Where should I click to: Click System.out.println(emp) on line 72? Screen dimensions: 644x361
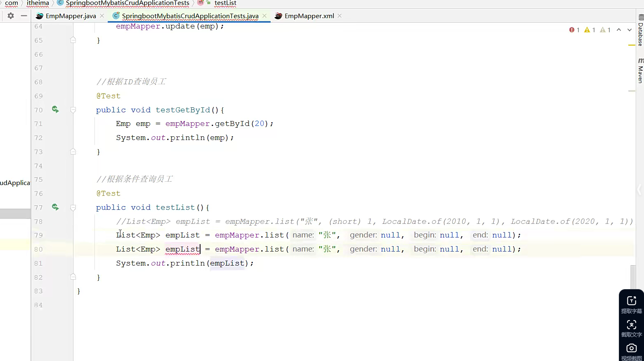(175, 138)
